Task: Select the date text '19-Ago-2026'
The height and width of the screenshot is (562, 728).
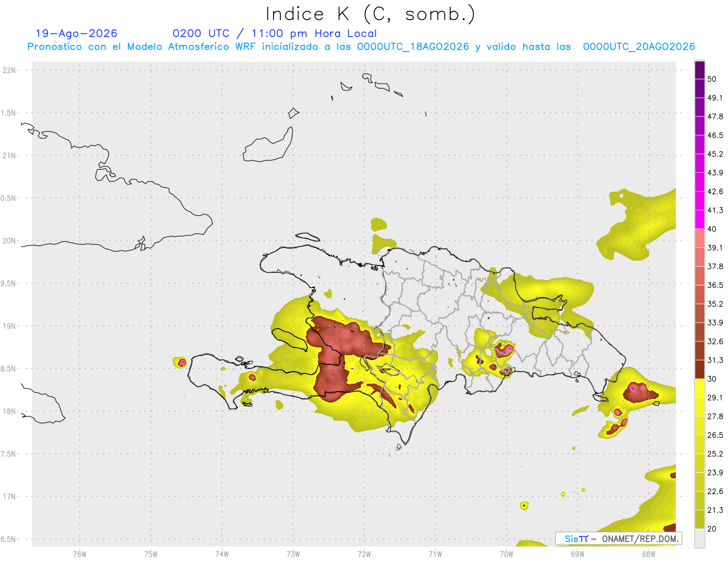Action: click(x=76, y=33)
